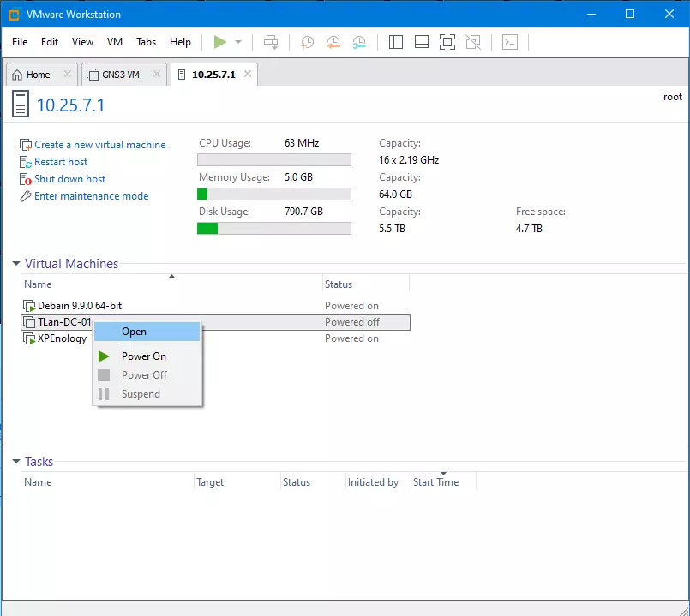Collapse the Virtual Machines section
The height and width of the screenshot is (616, 690).
pyautogui.click(x=16, y=264)
